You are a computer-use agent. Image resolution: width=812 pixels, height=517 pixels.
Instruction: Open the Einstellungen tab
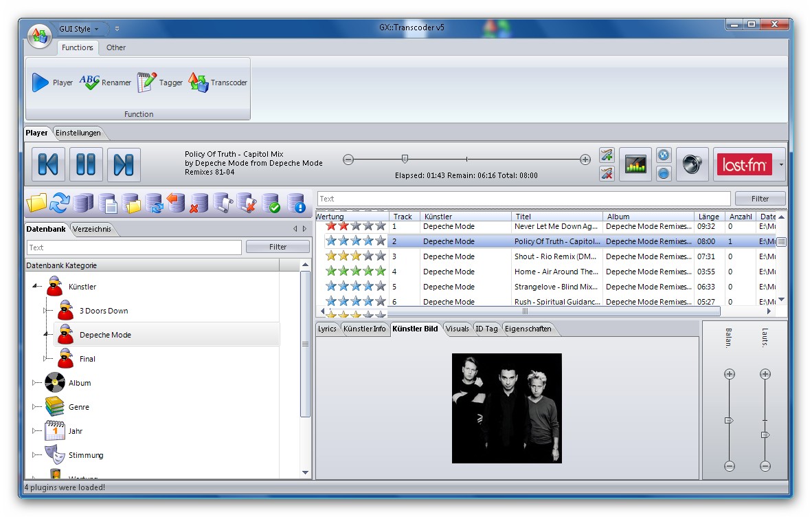(78, 133)
